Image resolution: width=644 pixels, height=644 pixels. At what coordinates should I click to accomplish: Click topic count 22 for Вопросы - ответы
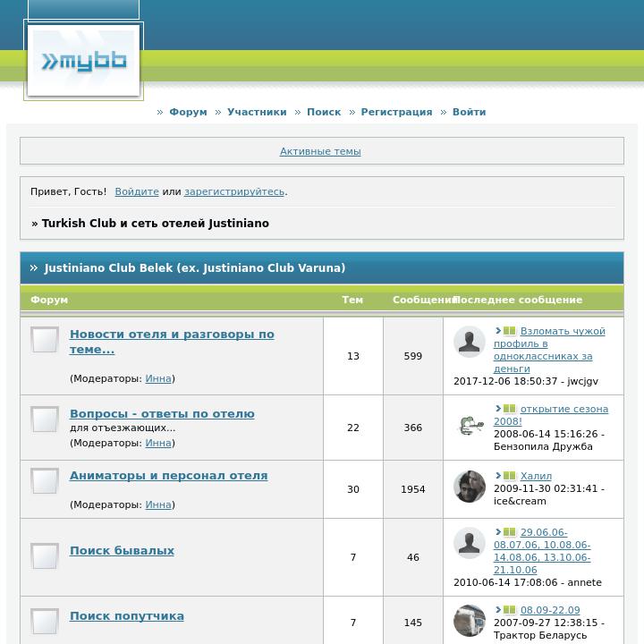353,428
